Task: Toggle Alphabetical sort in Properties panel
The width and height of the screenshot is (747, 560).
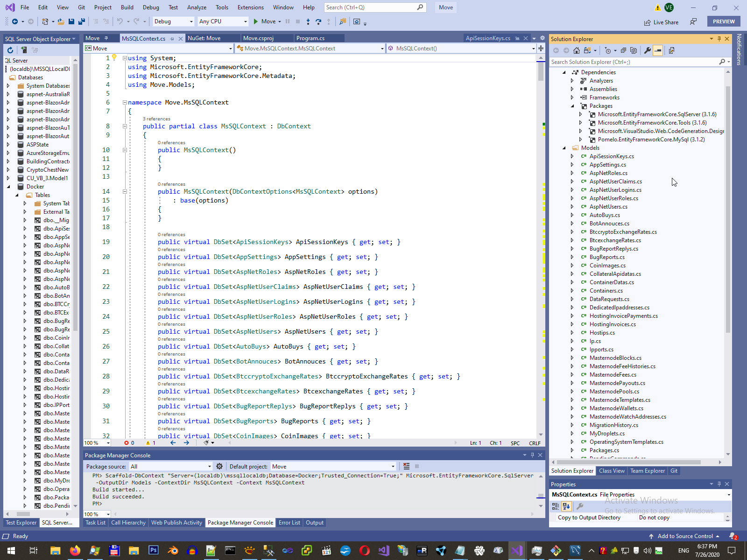Action: click(566, 506)
